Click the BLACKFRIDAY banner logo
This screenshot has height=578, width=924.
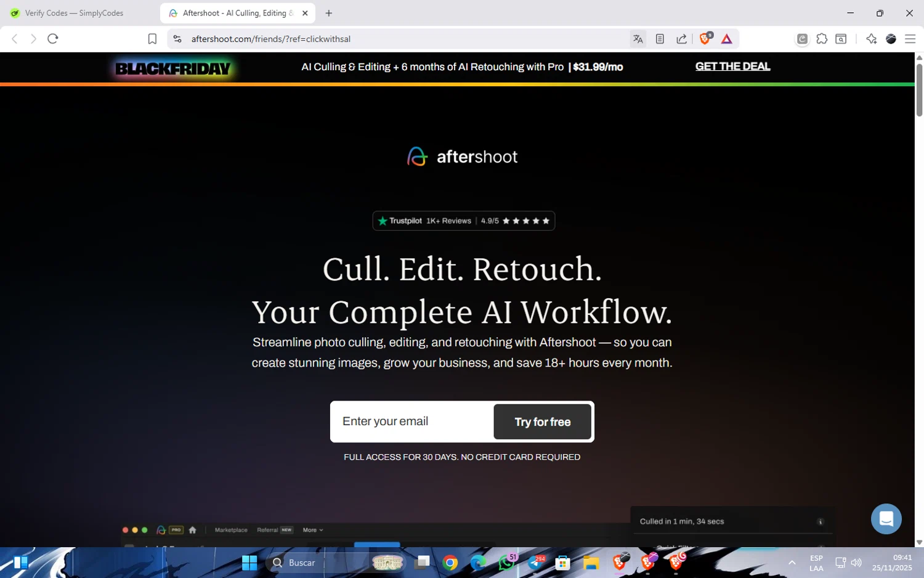[x=173, y=68]
